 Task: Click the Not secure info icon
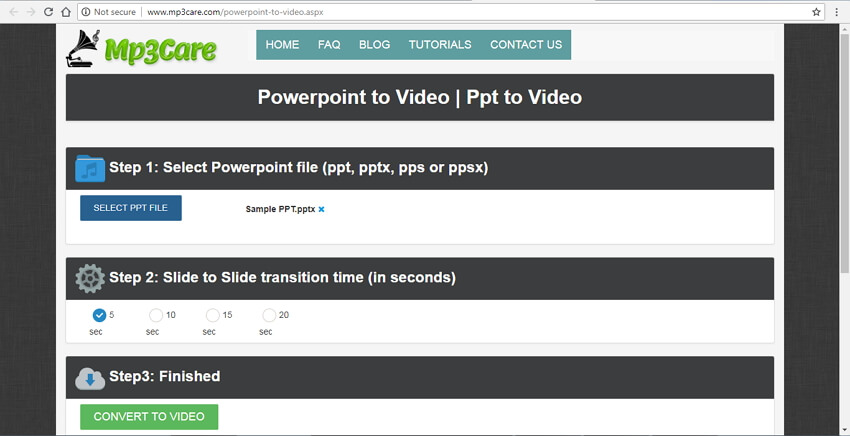86,12
